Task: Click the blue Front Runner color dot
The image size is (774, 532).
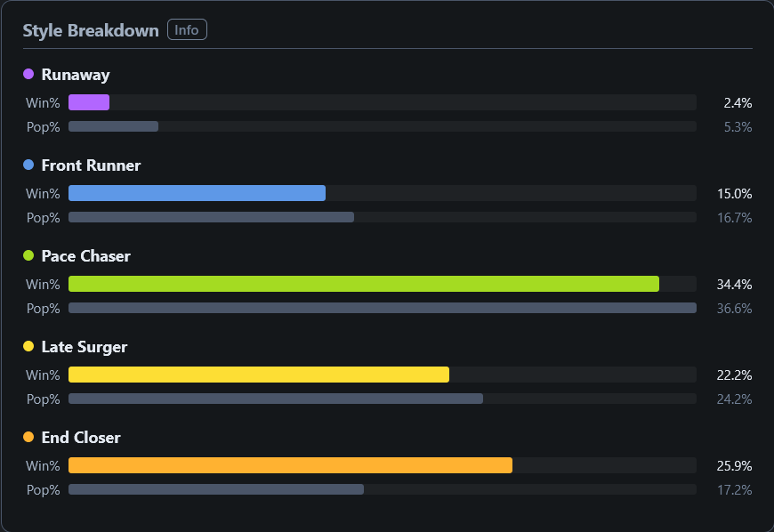Action: (x=28, y=165)
